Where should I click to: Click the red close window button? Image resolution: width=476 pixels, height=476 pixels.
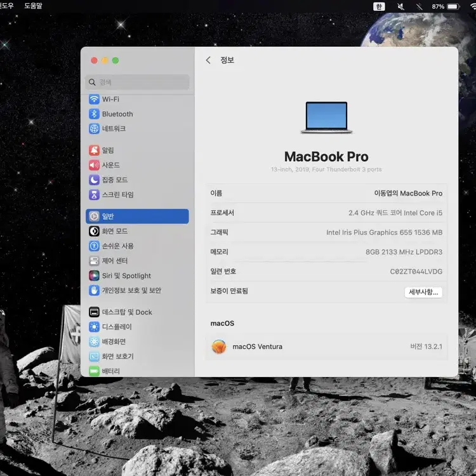coord(94,60)
